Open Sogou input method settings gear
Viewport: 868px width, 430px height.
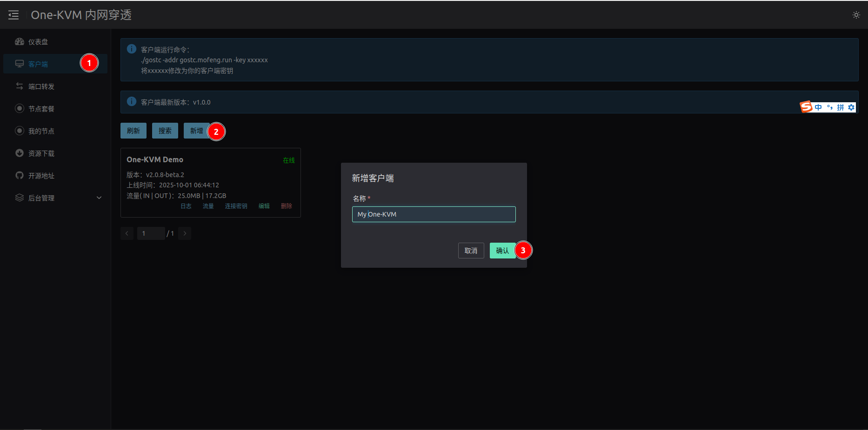pos(851,107)
